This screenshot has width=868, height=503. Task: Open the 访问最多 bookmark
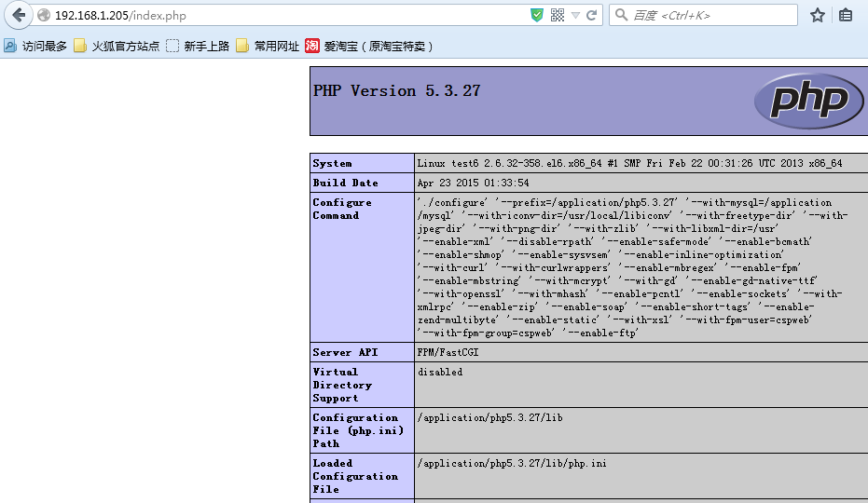pos(35,46)
